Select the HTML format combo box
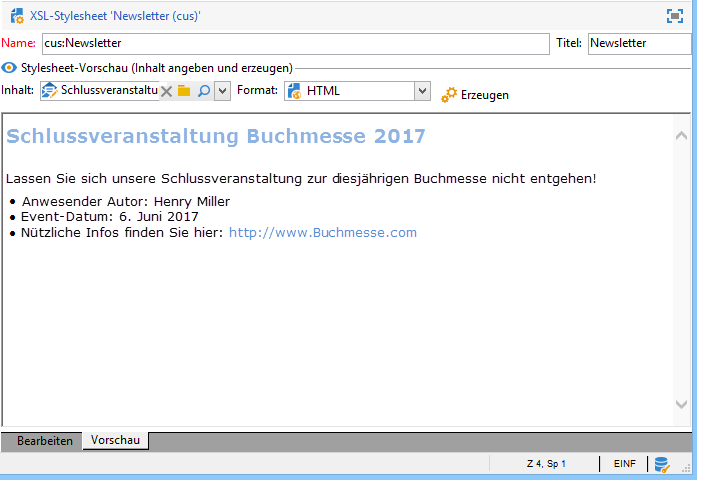The width and height of the screenshot is (717, 494). pyautogui.click(x=357, y=91)
